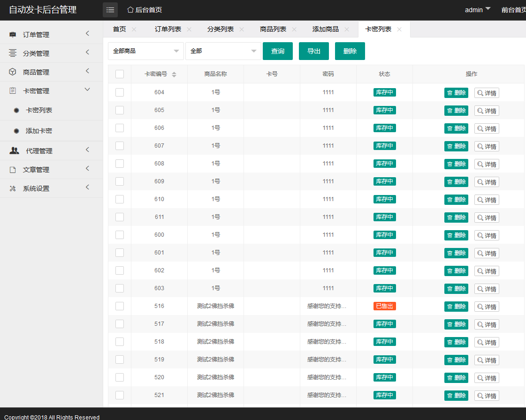Toggle the select-all checkbox in table header

pyautogui.click(x=120, y=74)
